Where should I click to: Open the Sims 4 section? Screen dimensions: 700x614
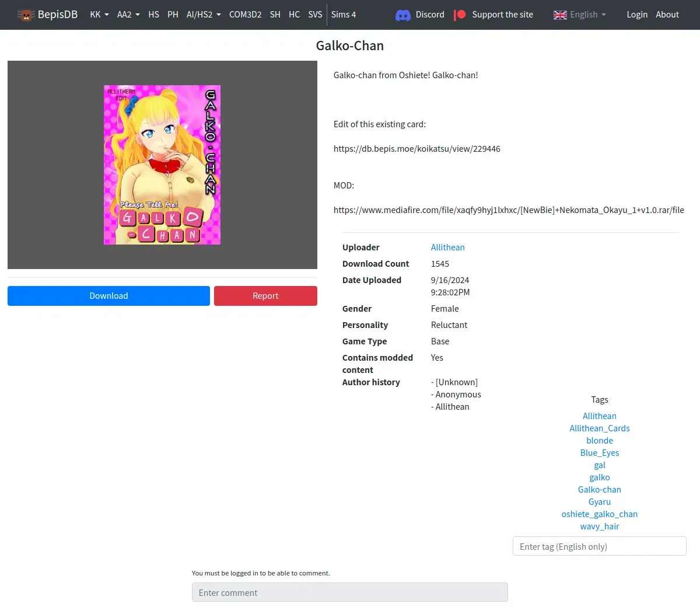coord(344,15)
